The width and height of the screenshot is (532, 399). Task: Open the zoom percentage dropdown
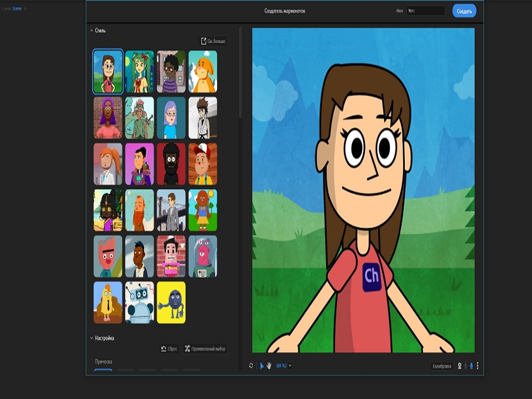290,365
